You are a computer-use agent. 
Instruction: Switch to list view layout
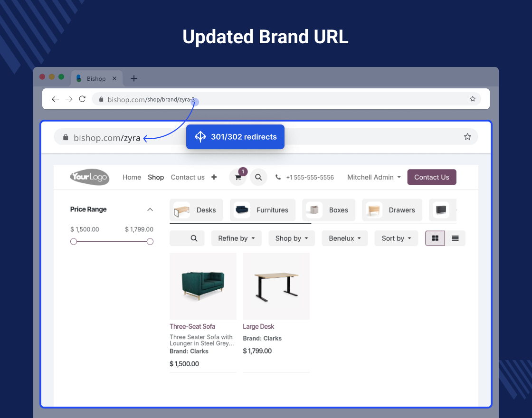pyautogui.click(x=455, y=238)
